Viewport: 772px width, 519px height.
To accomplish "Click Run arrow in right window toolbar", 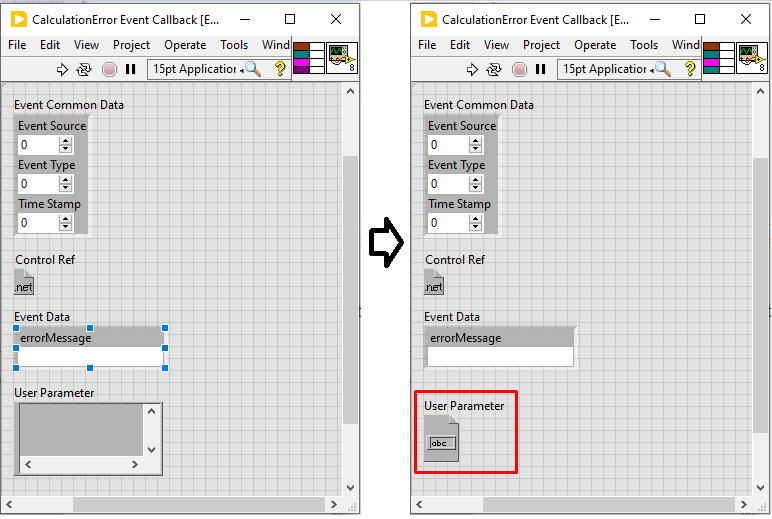I will coord(472,69).
